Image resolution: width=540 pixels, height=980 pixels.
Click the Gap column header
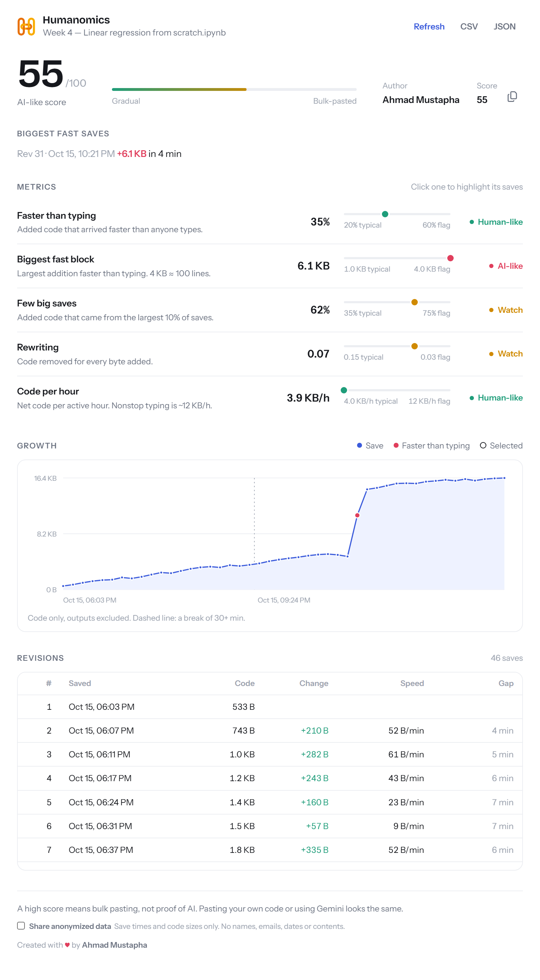tap(506, 683)
